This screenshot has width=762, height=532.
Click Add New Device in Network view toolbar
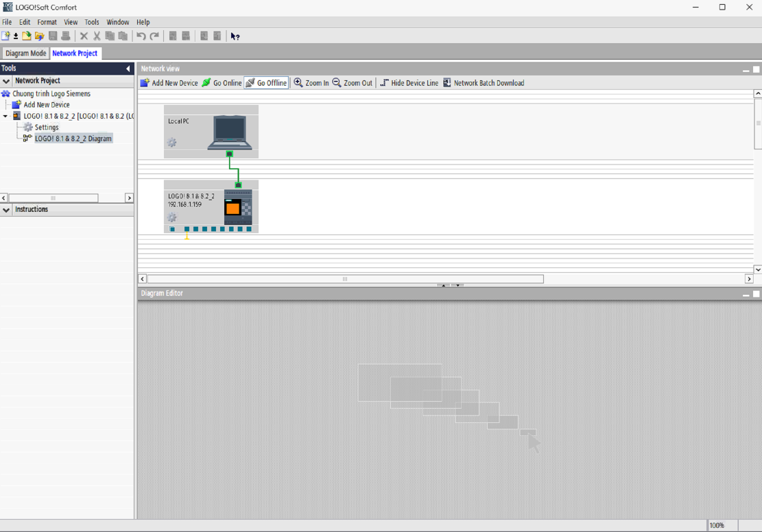coord(169,83)
